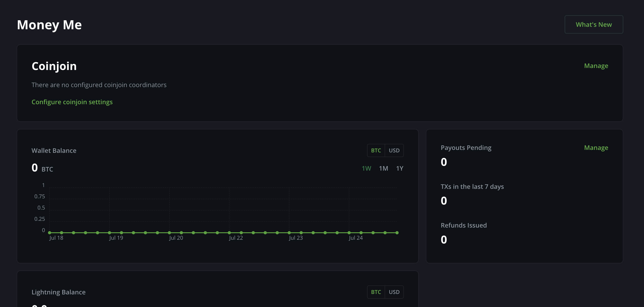
Task: Switch Lightning Balance display to USD
Action: pyautogui.click(x=394, y=292)
